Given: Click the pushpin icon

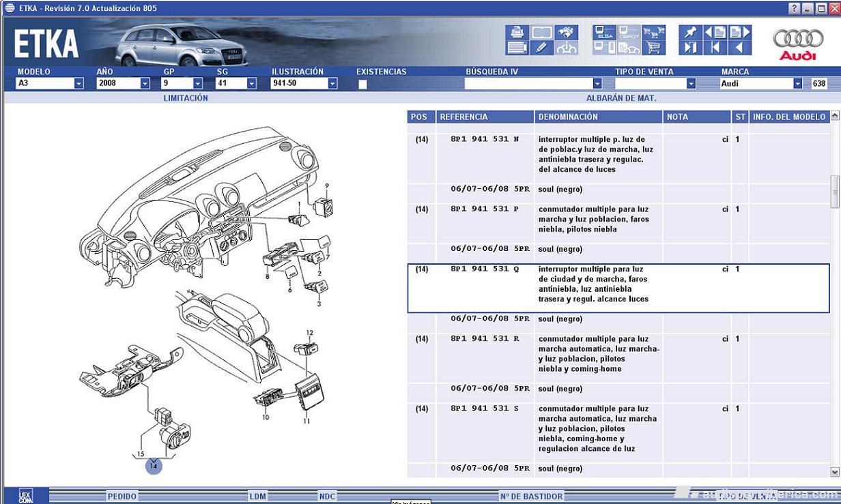Looking at the screenshot, I should (690, 32).
